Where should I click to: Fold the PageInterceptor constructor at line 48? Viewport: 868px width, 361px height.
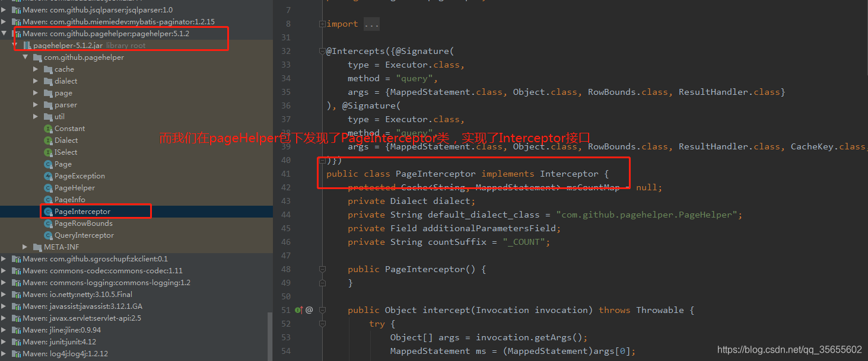[x=322, y=269]
